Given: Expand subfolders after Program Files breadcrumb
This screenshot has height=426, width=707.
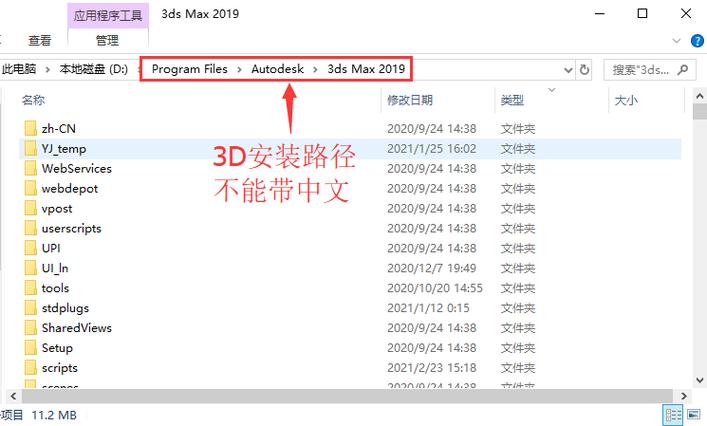Looking at the screenshot, I should 239,69.
